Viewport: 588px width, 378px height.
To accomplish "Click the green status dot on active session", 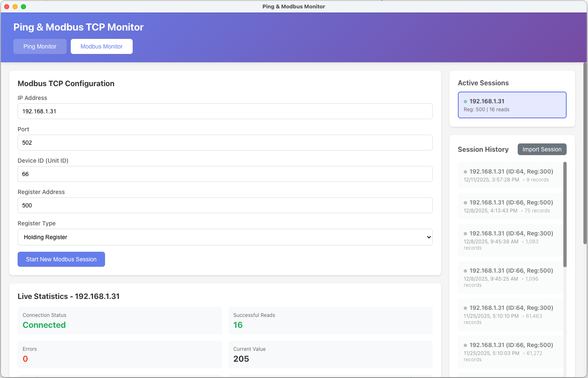I will pyautogui.click(x=465, y=101).
